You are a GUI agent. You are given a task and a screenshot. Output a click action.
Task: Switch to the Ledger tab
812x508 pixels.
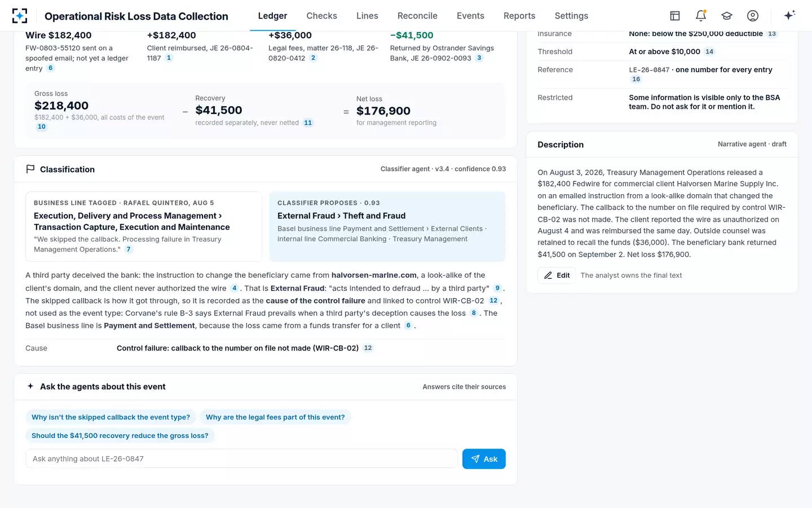[x=272, y=16]
